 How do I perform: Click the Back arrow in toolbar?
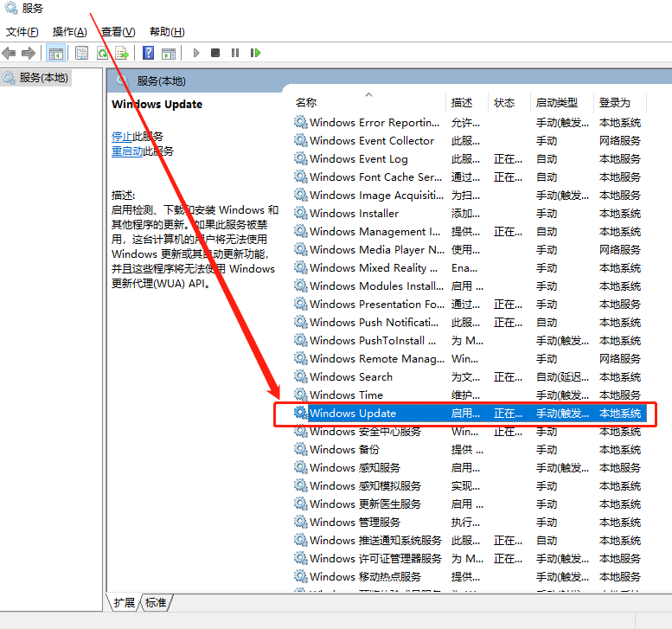10,53
